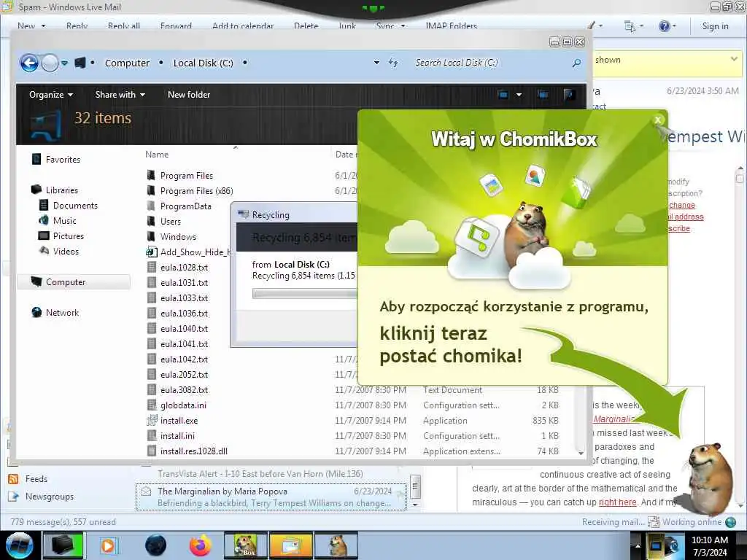
Task: Launch Firefox from the taskbar
Action: pos(201,545)
